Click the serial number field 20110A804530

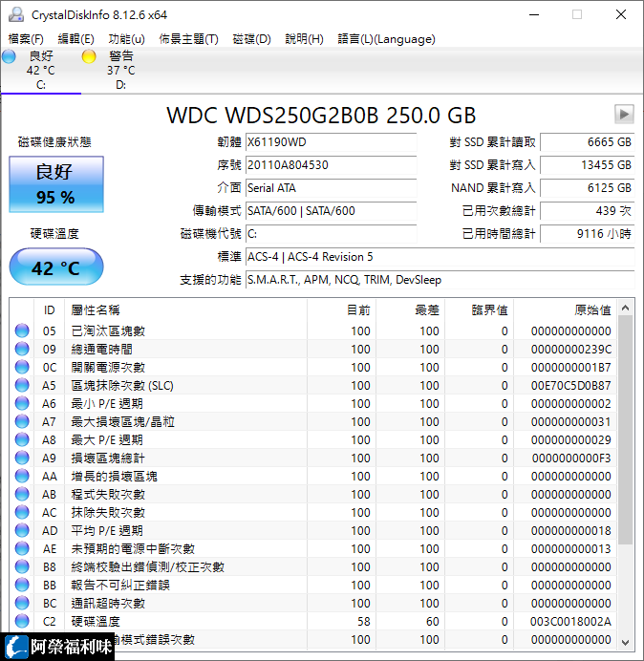(x=331, y=165)
